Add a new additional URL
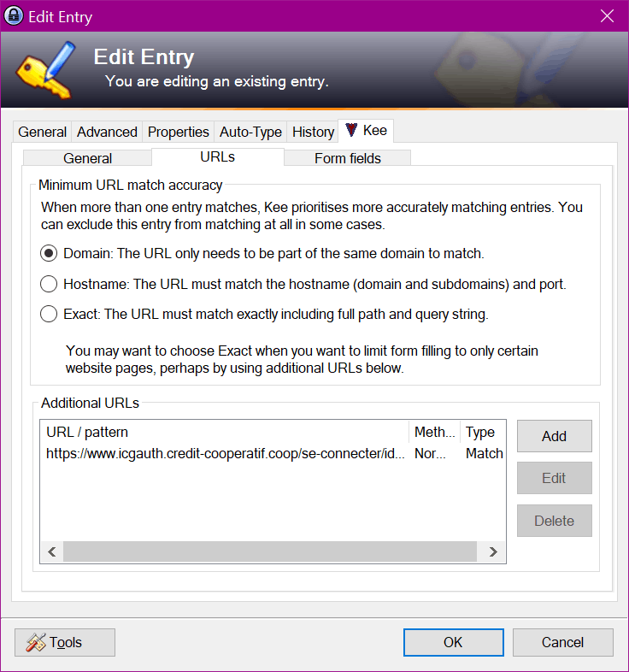 click(554, 436)
